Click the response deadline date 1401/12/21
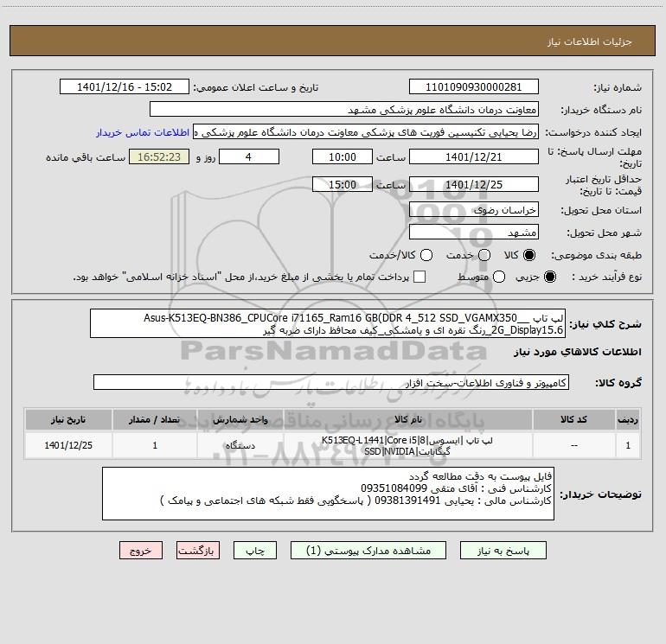666x644 pixels. click(474, 157)
